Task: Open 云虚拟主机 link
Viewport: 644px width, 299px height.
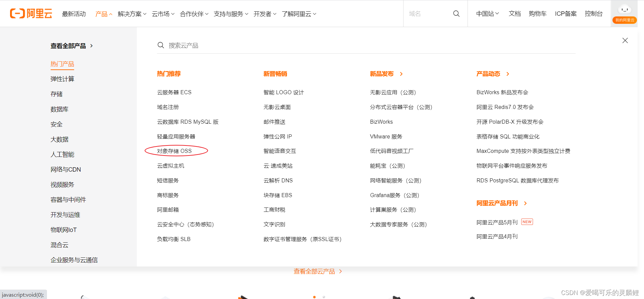Action: coord(171,166)
